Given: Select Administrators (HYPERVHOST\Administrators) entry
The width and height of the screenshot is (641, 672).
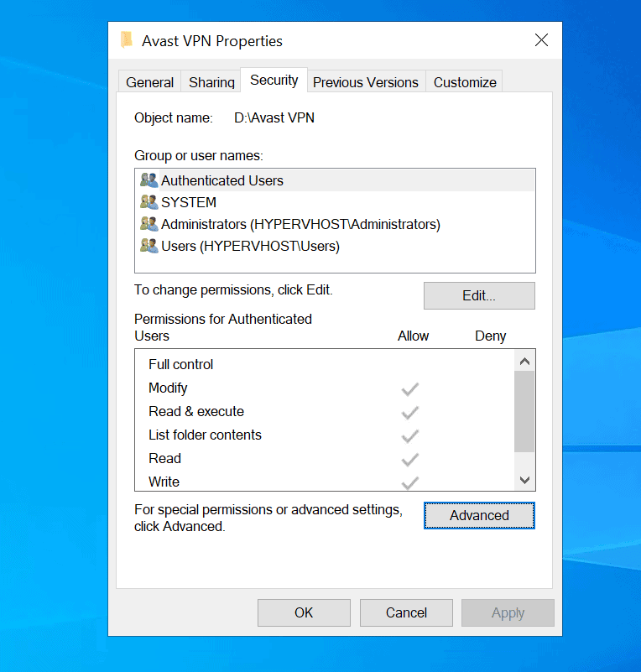Looking at the screenshot, I should coord(335,224).
